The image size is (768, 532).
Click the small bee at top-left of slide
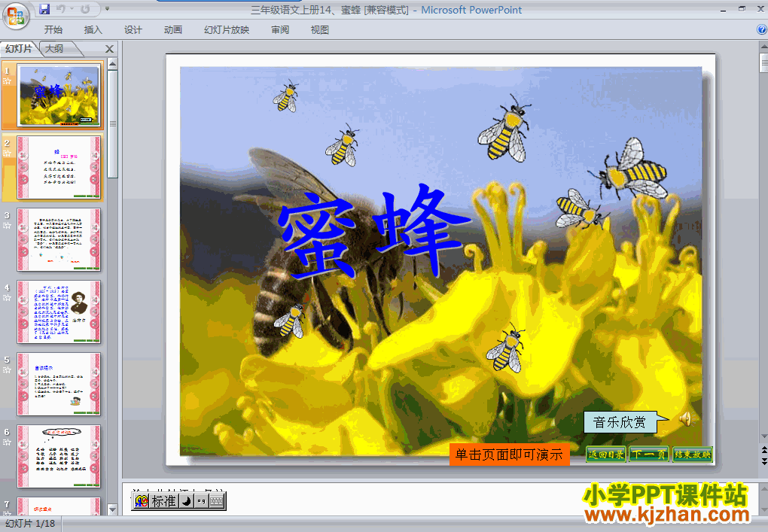coord(285,96)
